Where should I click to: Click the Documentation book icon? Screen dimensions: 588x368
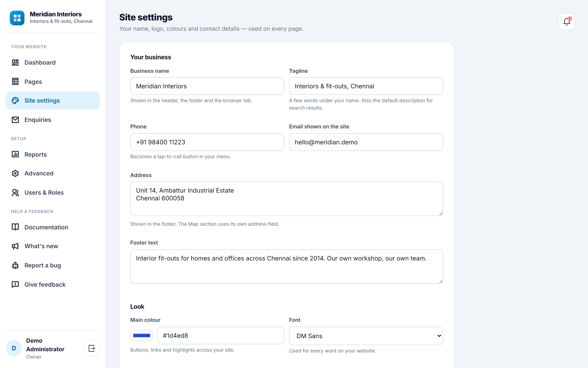coord(15,227)
